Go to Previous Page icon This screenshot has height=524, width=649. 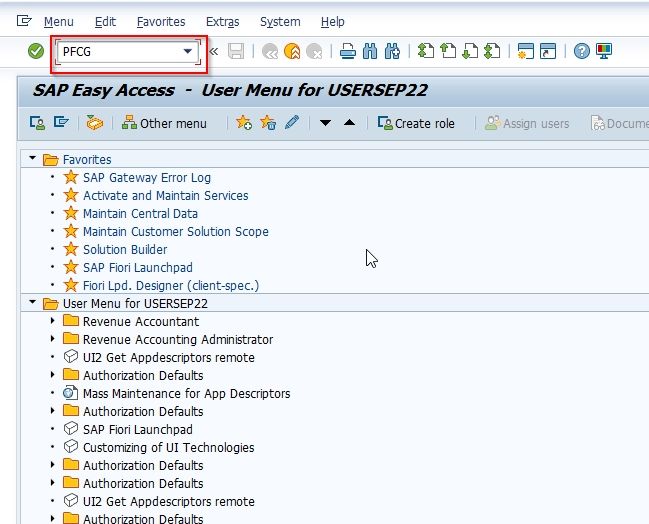coord(448,51)
